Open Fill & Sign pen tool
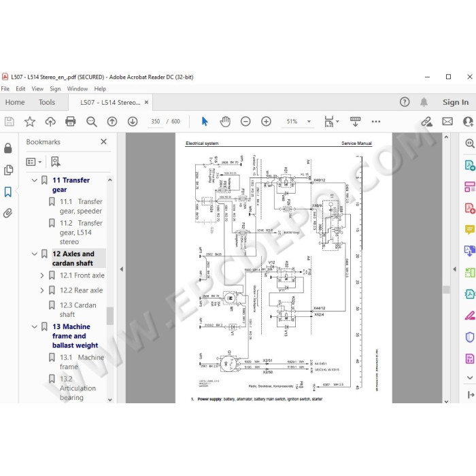Viewport: 476px width, 476px height. point(470,316)
